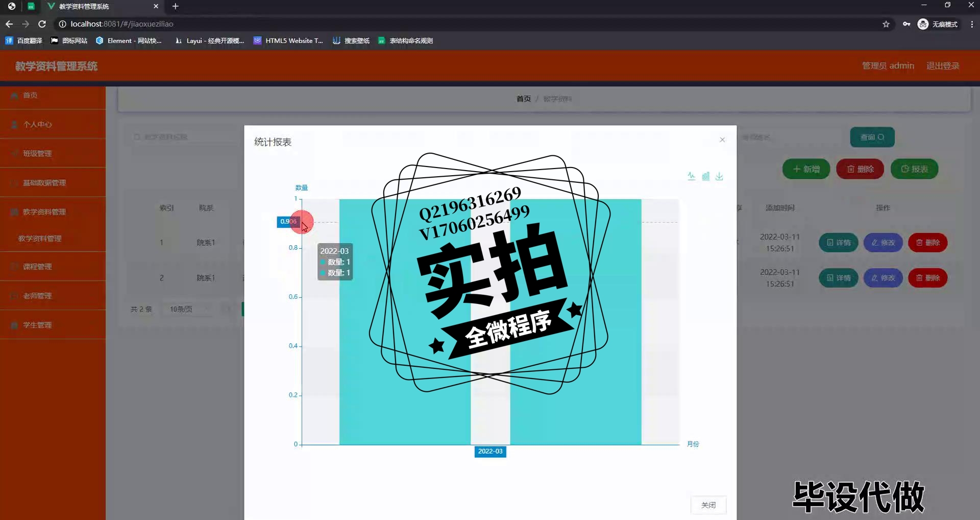Open the 无痕模式 incognito indicator
Image resolution: width=980 pixels, height=520 pixels.
[x=938, y=24]
